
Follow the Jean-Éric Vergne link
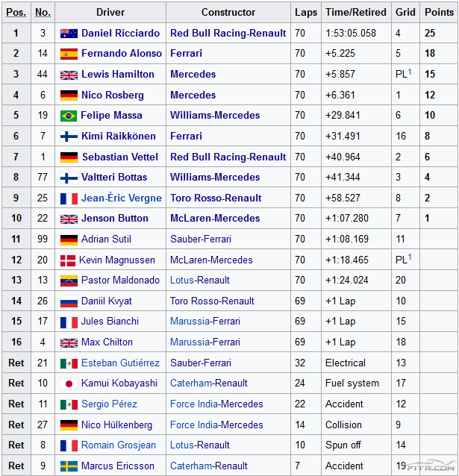(x=122, y=198)
